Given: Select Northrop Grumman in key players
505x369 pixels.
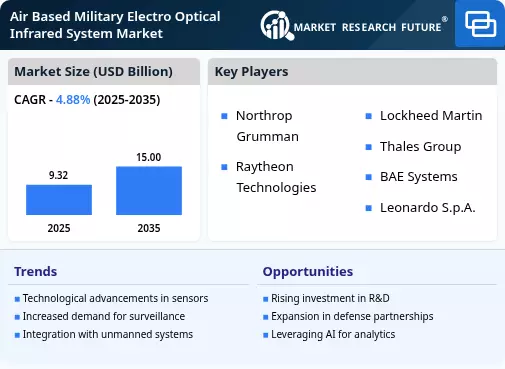Looking at the screenshot, I should pyautogui.click(x=267, y=126).
